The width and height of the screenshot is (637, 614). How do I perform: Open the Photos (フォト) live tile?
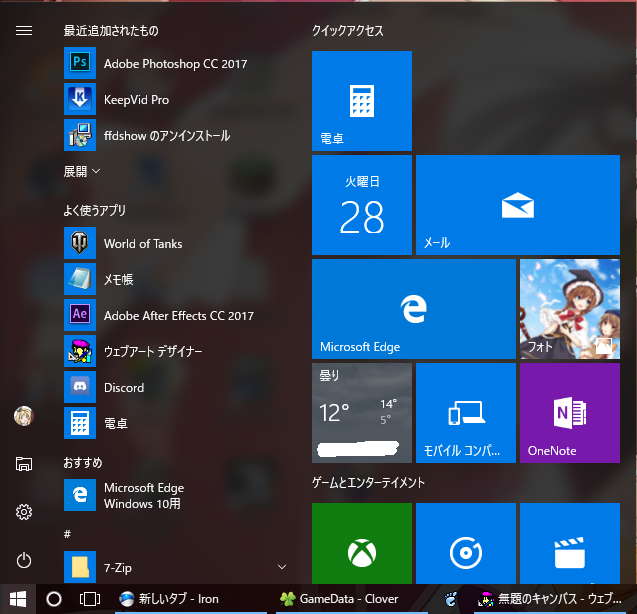click(x=570, y=309)
